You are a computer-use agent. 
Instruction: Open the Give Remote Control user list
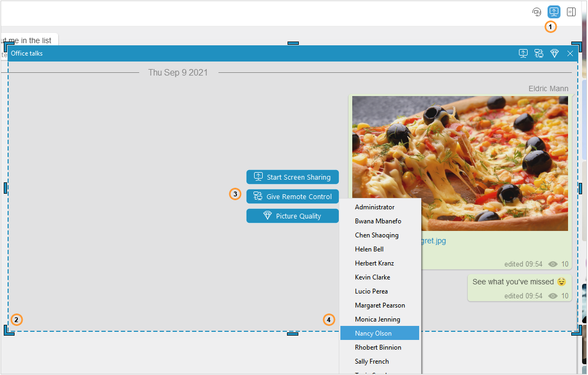292,196
